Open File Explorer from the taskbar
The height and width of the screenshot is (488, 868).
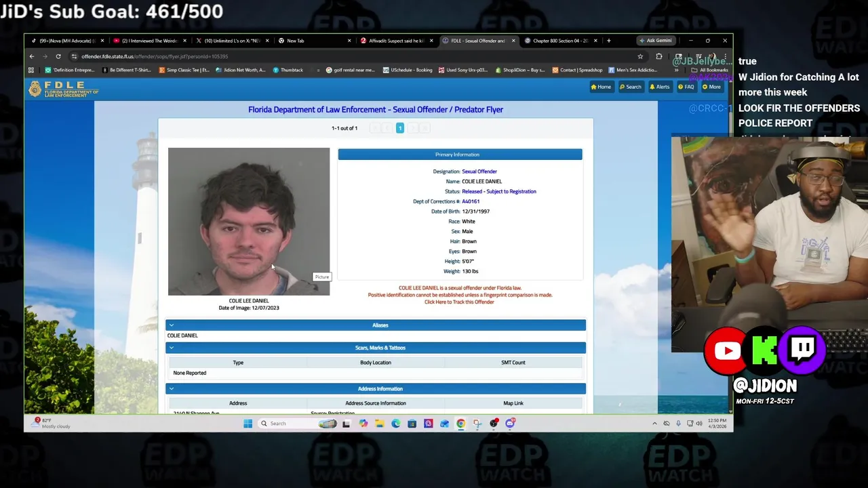coord(379,424)
